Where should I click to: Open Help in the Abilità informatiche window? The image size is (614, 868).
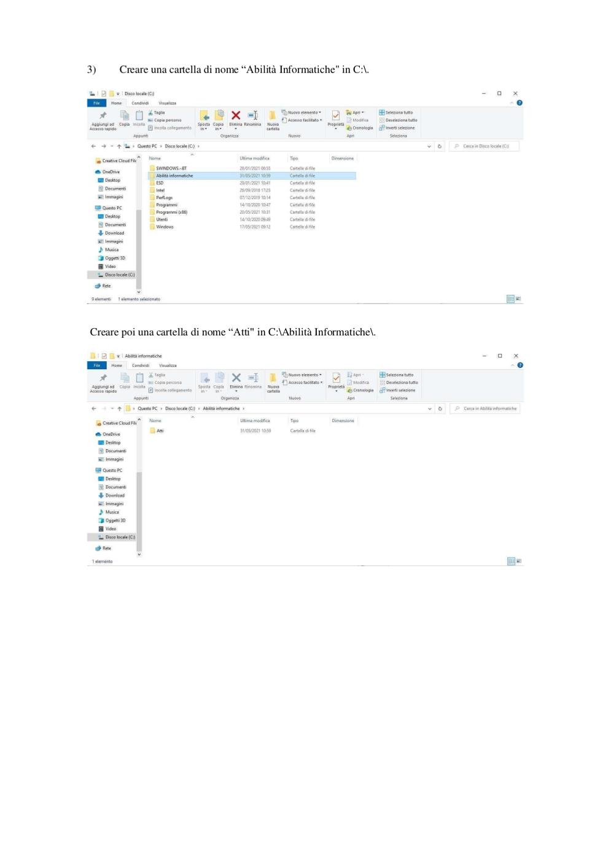coord(520,365)
